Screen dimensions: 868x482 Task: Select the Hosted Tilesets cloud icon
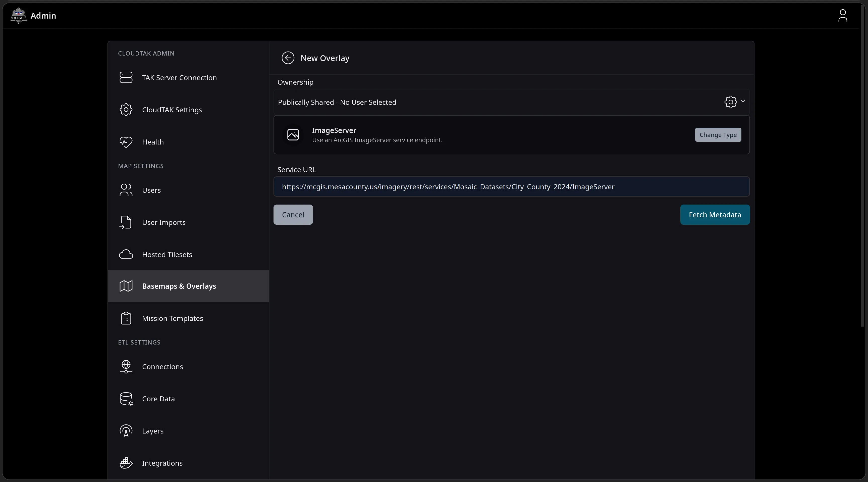126,255
